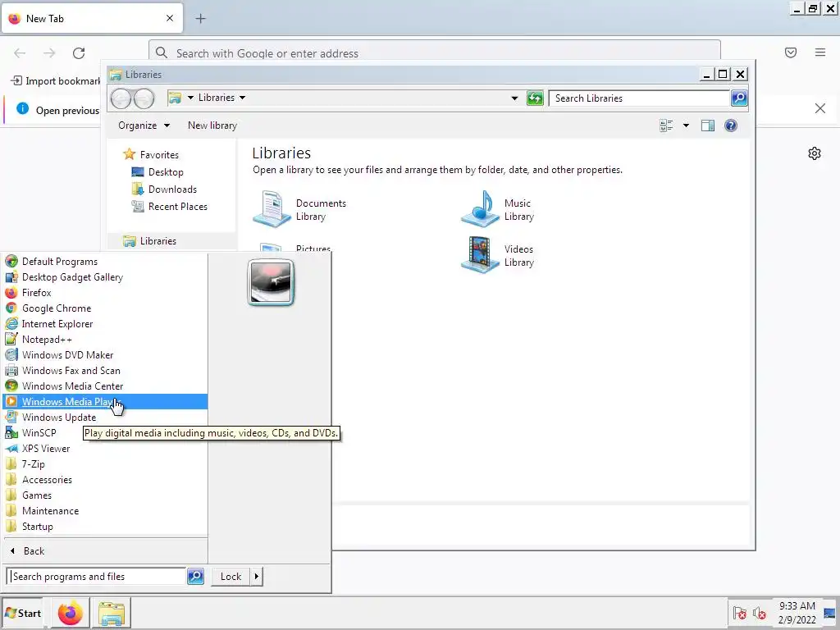Open Google Chrome from Start menu
The height and width of the screenshot is (630, 840).
click(x=105, y=308)
